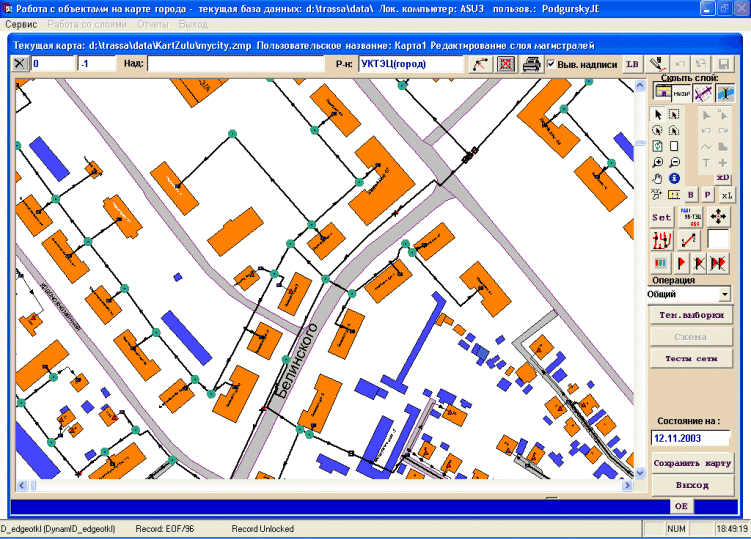The height and width of the screenshot is (539, 751).
Task: Activate the hand pan tool
Action: click(x=657, y=178)
